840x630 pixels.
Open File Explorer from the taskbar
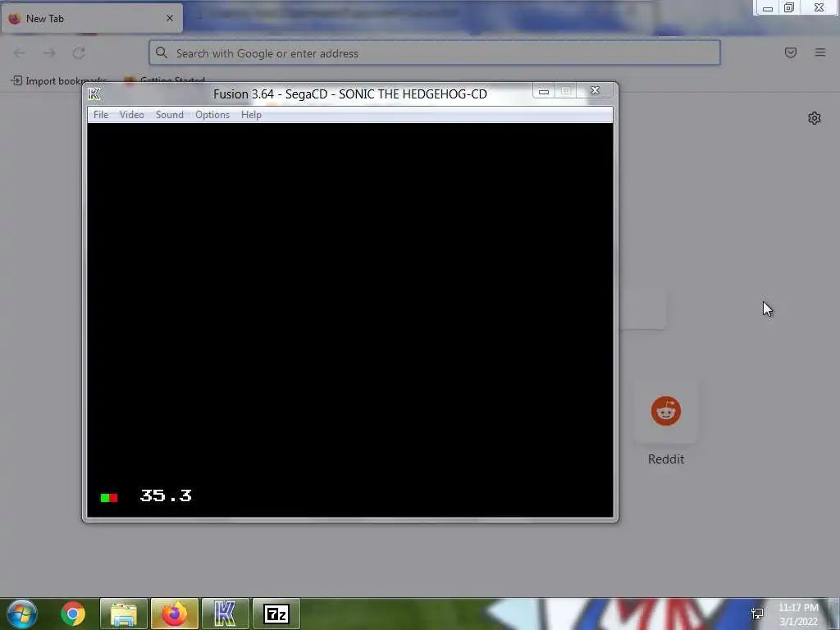(124, 614)
